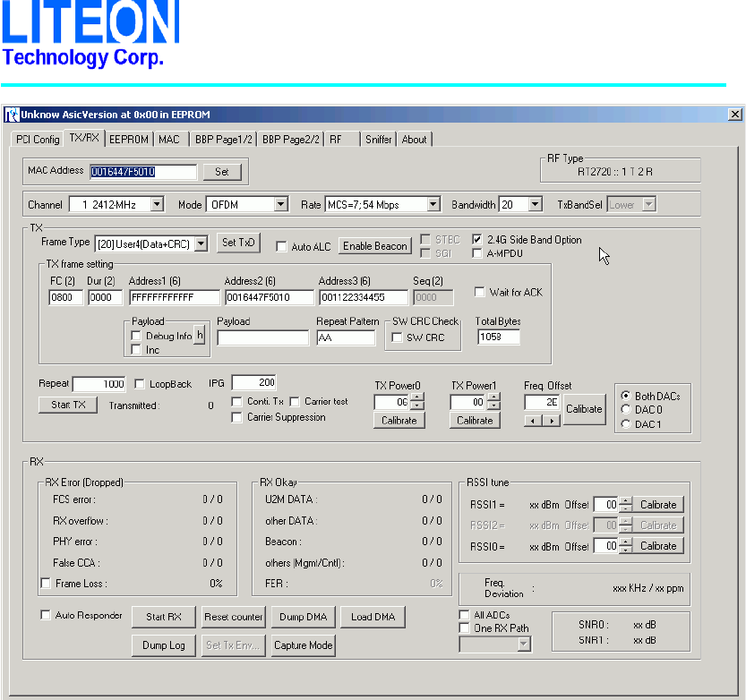The height and width of the screenshot is (700, 746).
Task: Select DAC 0 radio button
Action: (x=626, y=409)
